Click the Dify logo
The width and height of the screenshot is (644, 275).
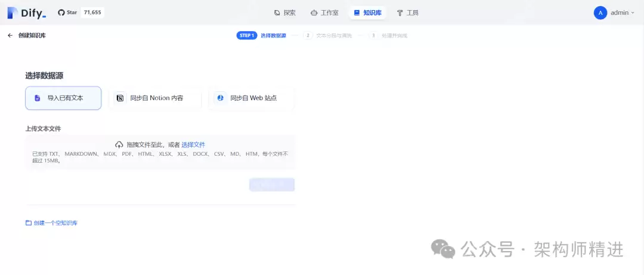pyautogui.click(x=27, y=13)
